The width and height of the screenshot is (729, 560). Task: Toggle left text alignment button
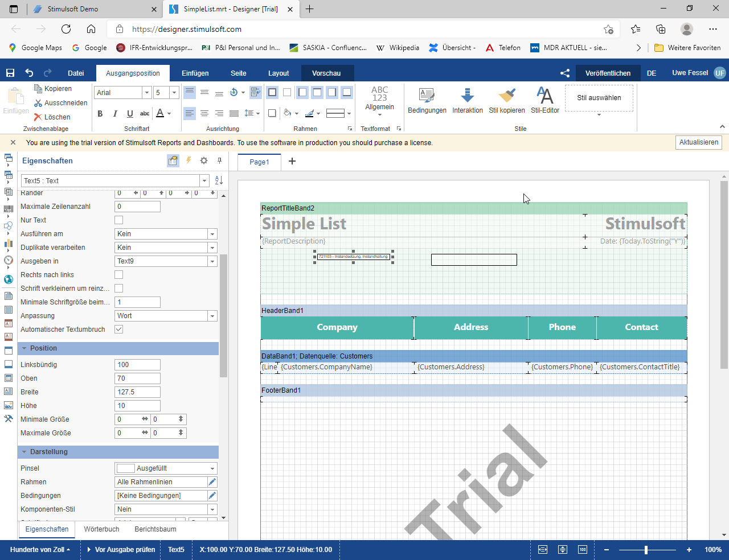(x=190, y=114)
